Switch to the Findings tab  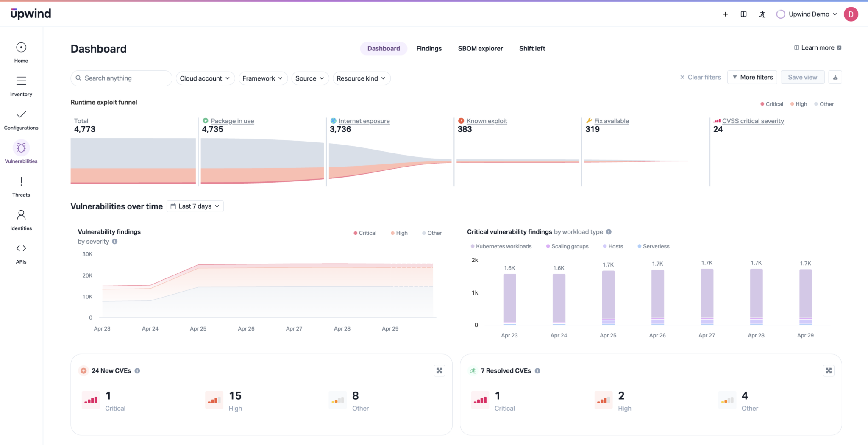click(429, 49)
